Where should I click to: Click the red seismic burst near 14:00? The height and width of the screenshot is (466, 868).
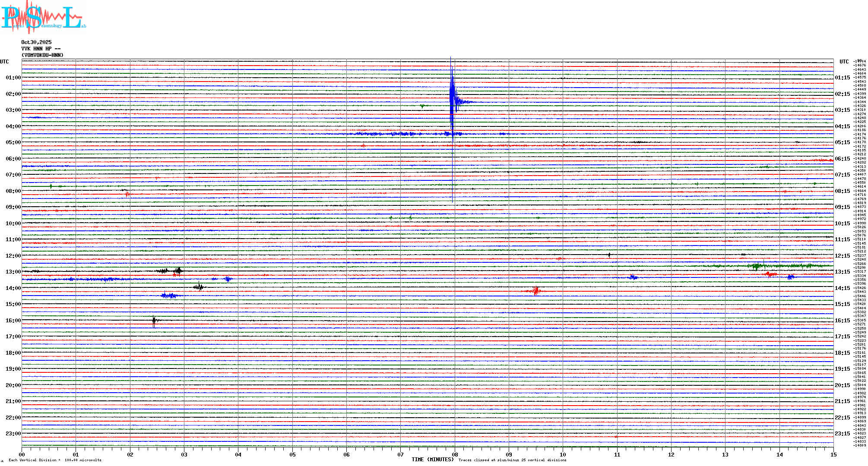536,291
